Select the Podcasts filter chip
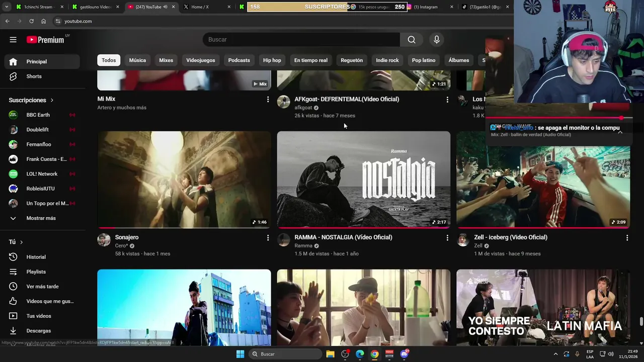This screenshot has width=644, height=362. click(x=239, y=60)
